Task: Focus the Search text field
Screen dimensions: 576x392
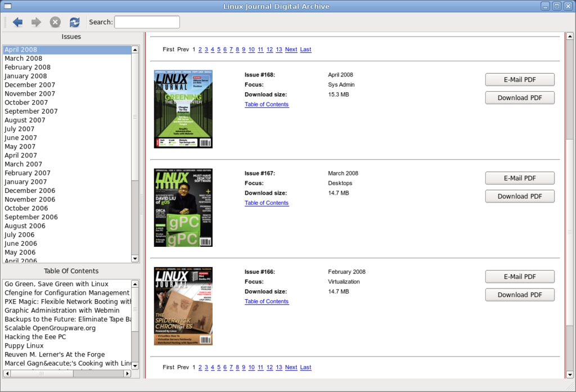Action: point(147,22)
